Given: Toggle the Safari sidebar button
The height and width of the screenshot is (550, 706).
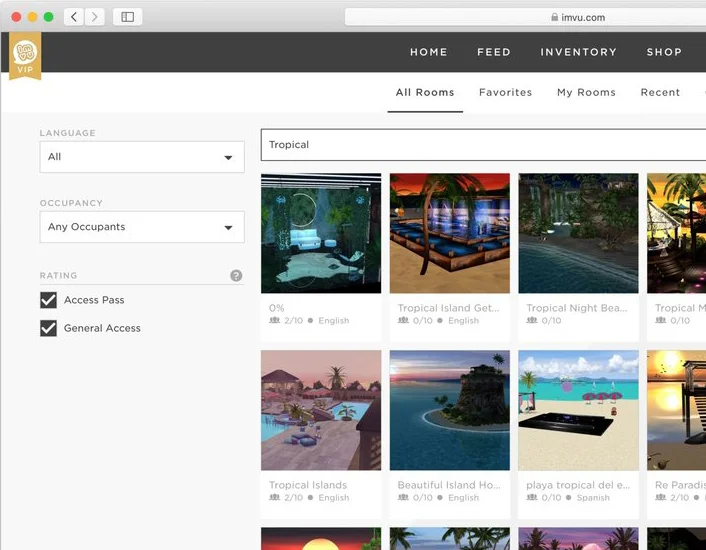Looking at the screenshot, I should (x=127, y=17).
